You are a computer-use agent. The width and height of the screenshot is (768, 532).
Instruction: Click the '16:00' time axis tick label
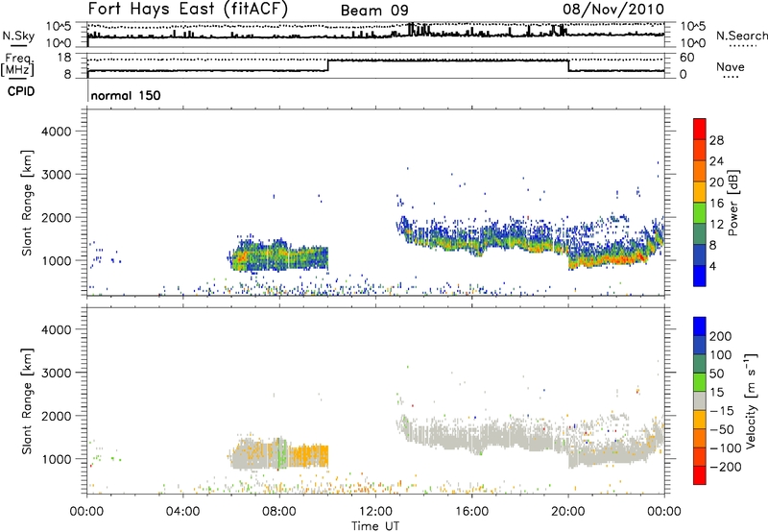coord(471,512)
